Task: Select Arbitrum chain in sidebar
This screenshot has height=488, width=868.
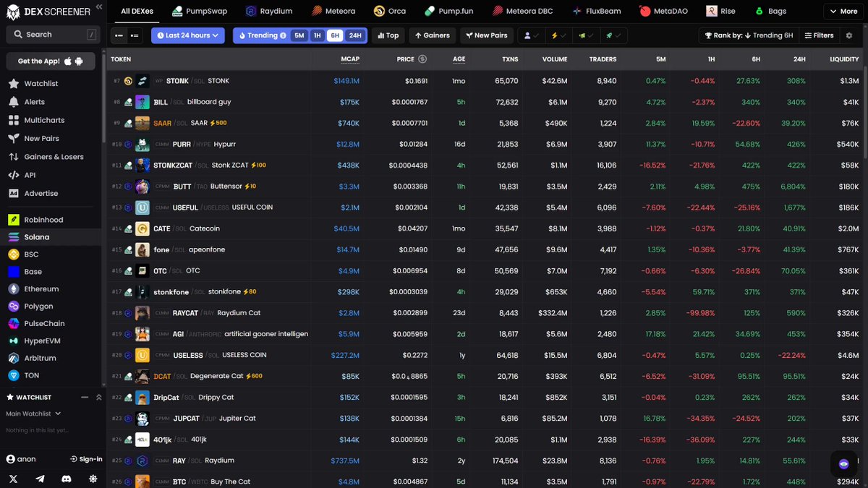Action: click(x=52, y=358)
